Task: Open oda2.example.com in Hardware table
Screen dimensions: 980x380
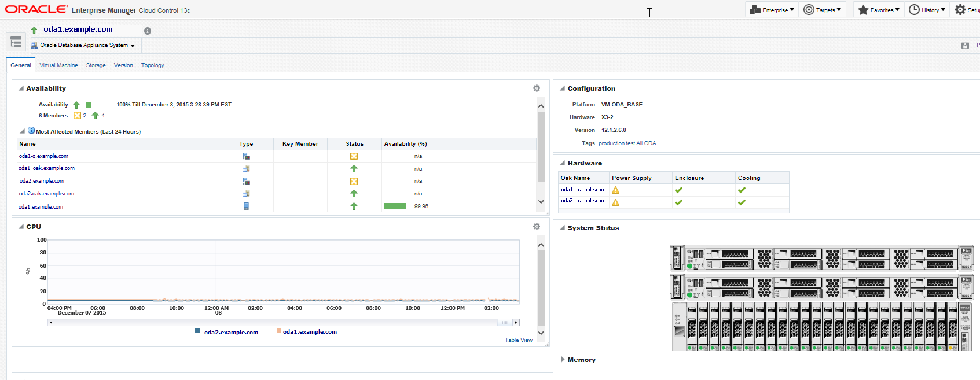Action: pos(583,201)
